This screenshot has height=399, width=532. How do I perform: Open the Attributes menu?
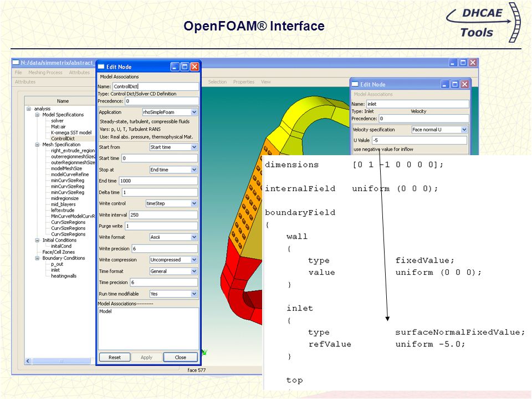pyautogui.click(x=79, y=73)
